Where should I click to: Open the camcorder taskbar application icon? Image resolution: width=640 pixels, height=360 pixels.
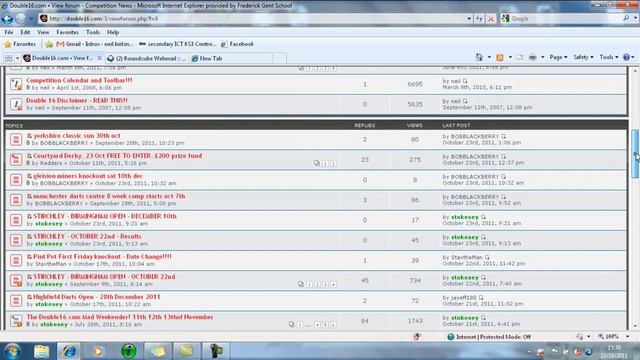(216, 351)
